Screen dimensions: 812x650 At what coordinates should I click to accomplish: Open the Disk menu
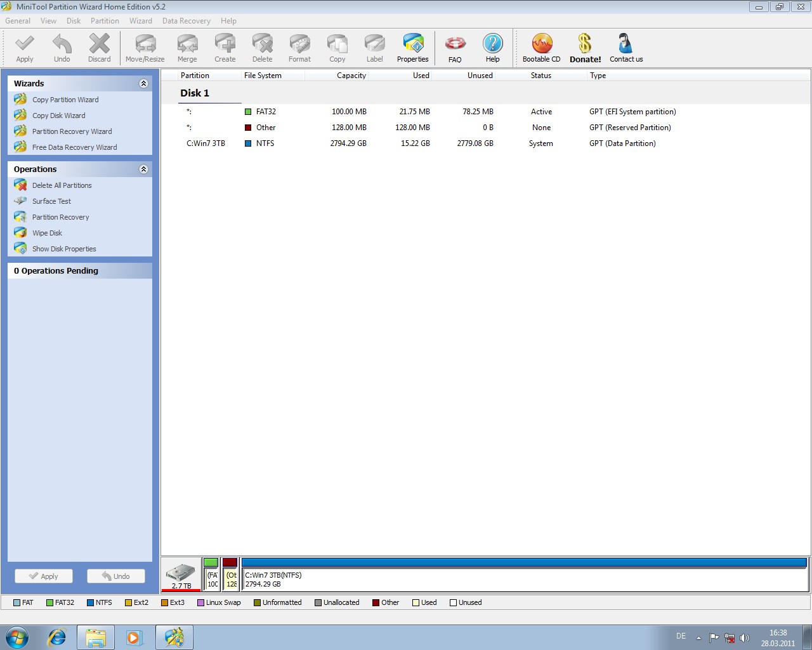(74, 21)
